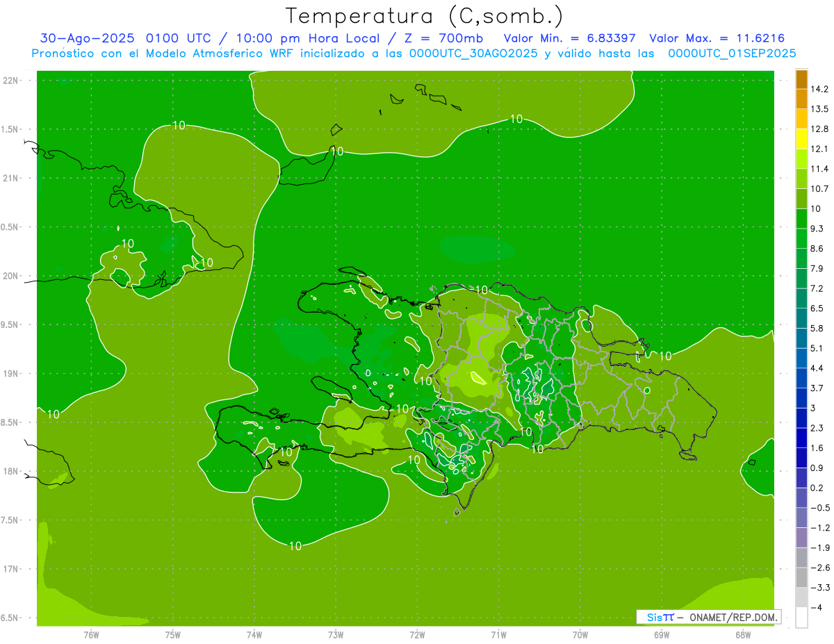Screen dimensions: 834x644
Task: Click the 17N latitude label
Action: 11,570
